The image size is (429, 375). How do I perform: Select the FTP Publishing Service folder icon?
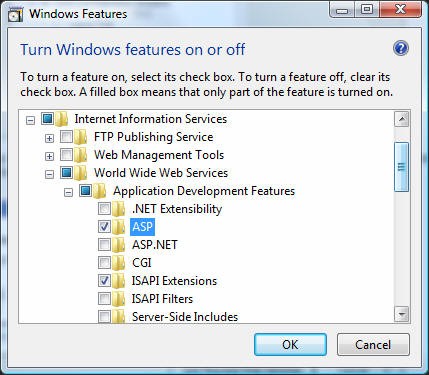pyautogui.click(x=80, y=137)
